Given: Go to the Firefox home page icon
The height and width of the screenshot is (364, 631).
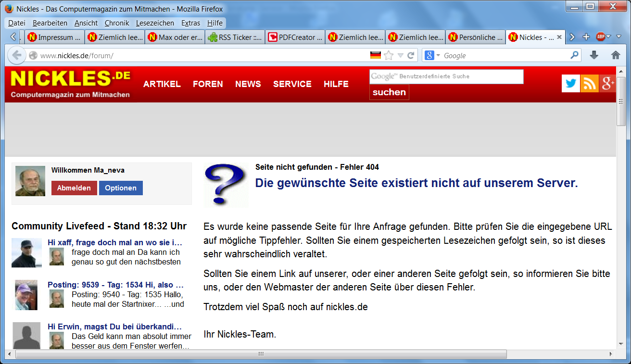Looking at the screenshot, I should [x=616, y=55].
